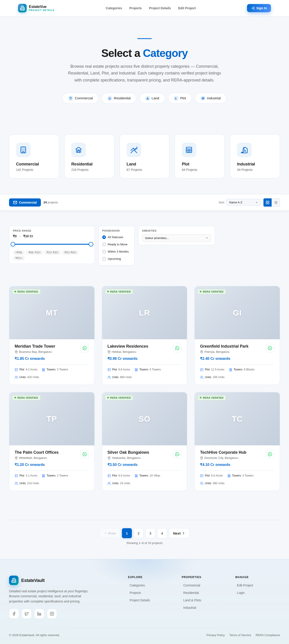Select the Ready to Move option
This screenshot has height=644, width=289.
[115, 244]
